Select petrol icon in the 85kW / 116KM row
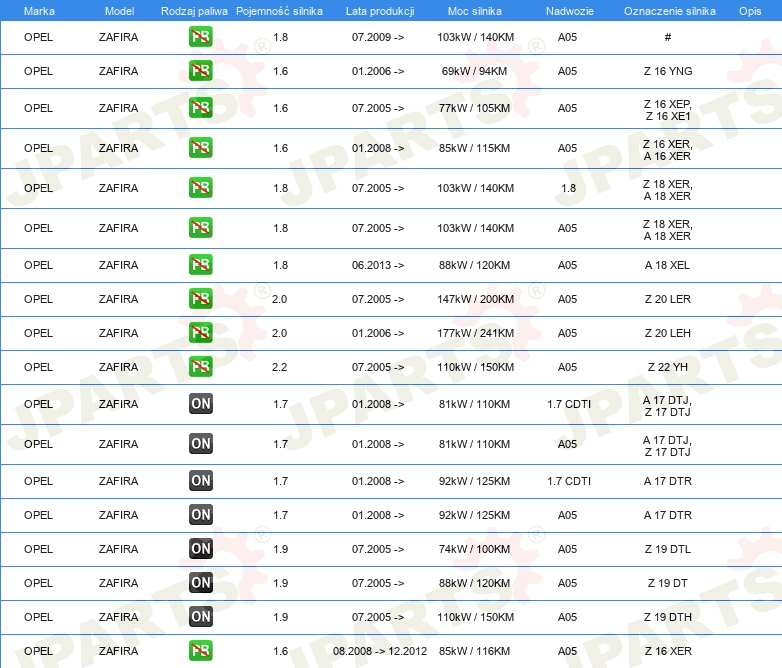This screenshot has width=782, height=668. [x=200, y=650]
